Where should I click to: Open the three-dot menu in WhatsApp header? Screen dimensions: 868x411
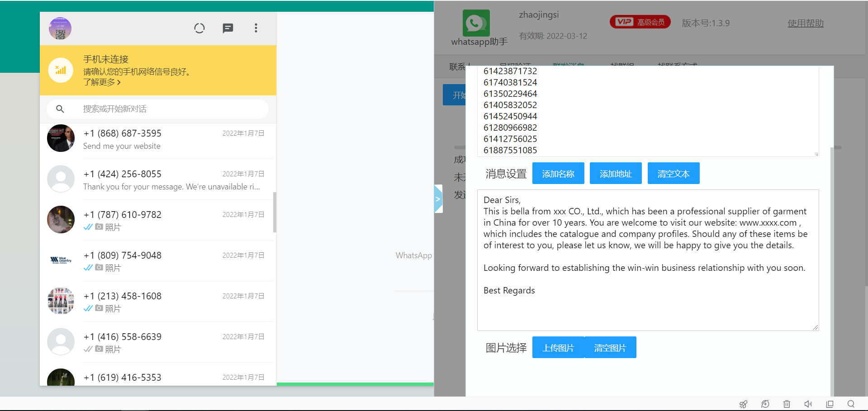tap(256, 28)
